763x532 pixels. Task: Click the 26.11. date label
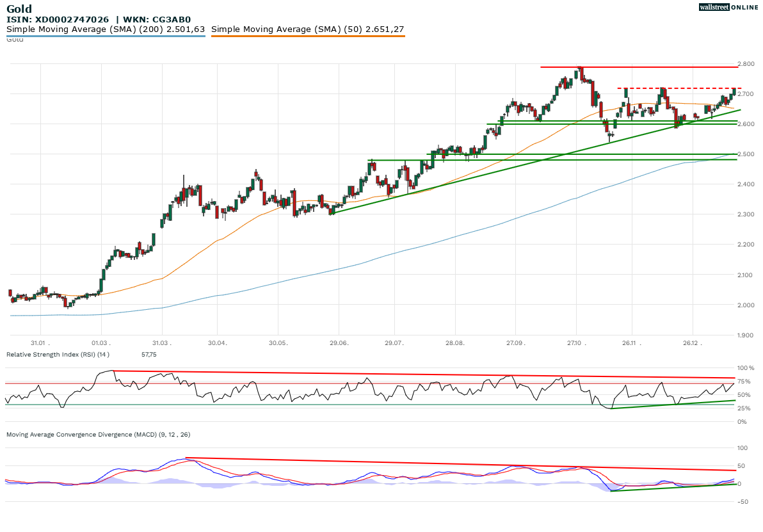pos(632,343)
